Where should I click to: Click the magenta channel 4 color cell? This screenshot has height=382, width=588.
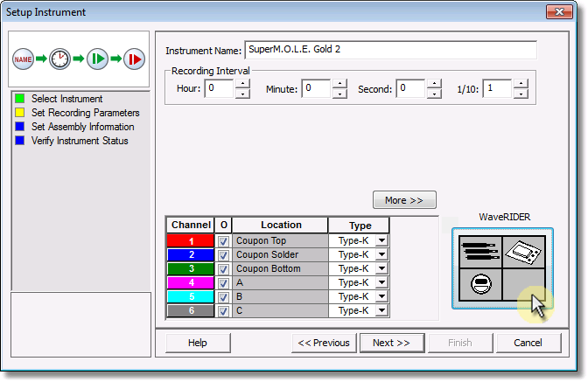(x=191, y=282)
